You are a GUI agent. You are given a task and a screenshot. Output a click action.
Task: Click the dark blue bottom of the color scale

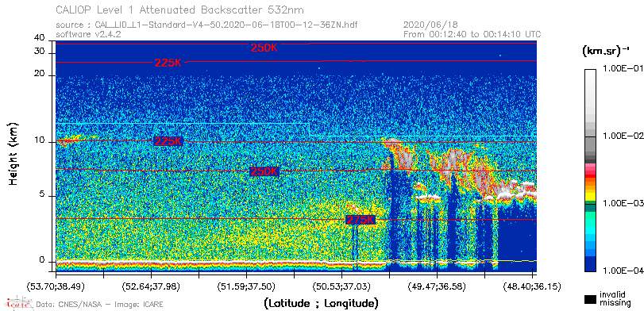point(591,264)
